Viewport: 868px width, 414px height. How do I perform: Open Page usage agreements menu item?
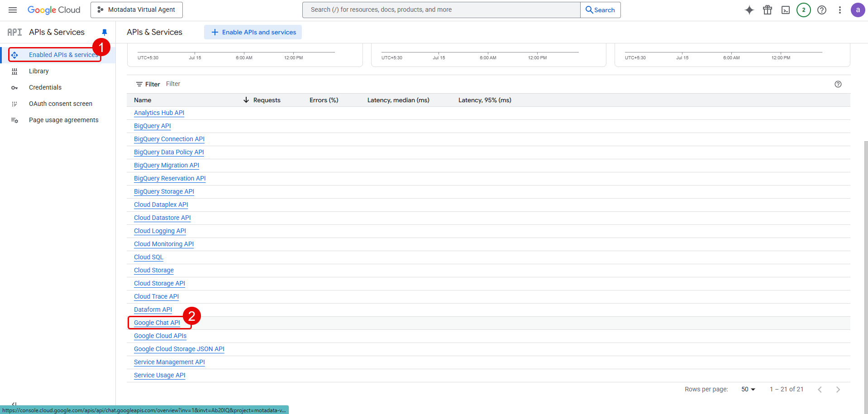tap(63, 120)
